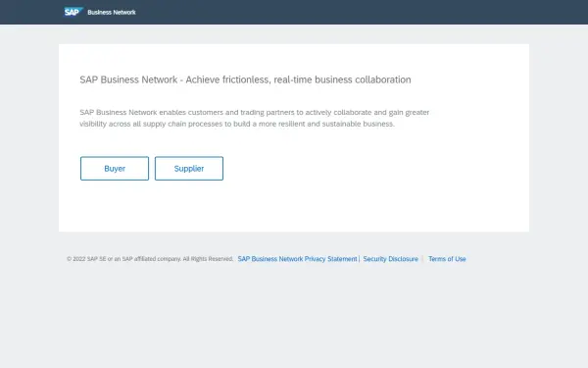Screen dimensions: 588x368
Task: Choose the Buyer button
Action: 115,169
